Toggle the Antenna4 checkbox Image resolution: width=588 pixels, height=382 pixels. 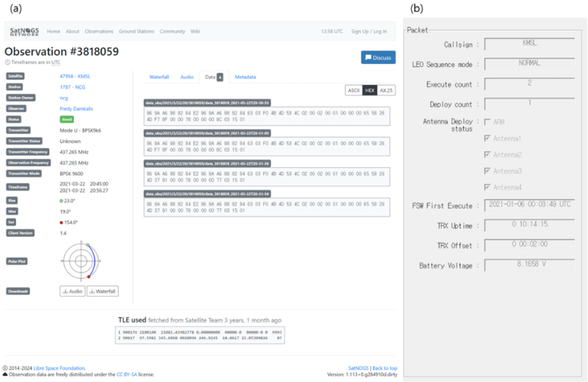[488, 187]
